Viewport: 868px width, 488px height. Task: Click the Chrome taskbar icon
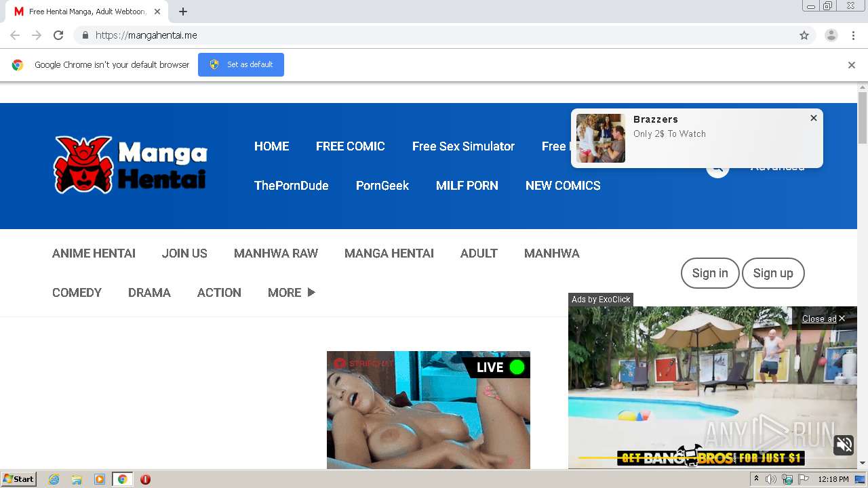(x=122, y=479)
